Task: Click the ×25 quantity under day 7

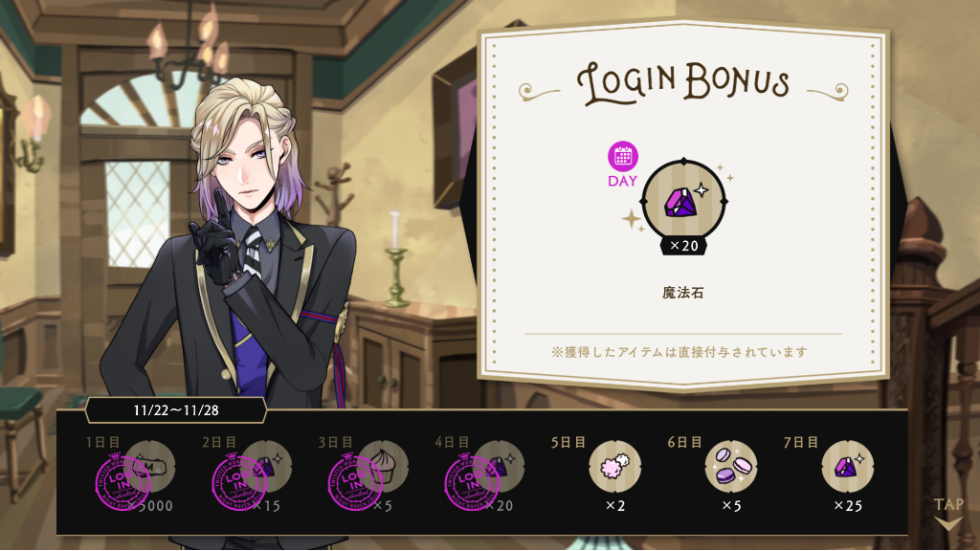Action: tap(848, 505)
